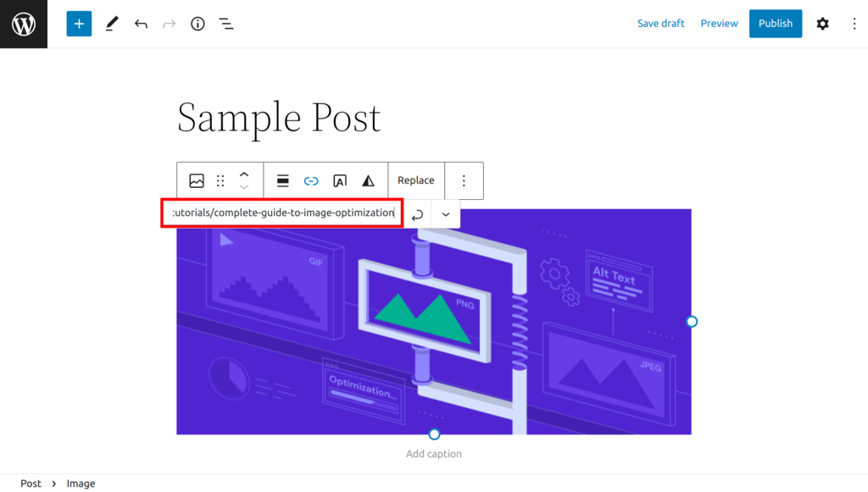
Task: Open the document list view
Action: tap(225, 23)
